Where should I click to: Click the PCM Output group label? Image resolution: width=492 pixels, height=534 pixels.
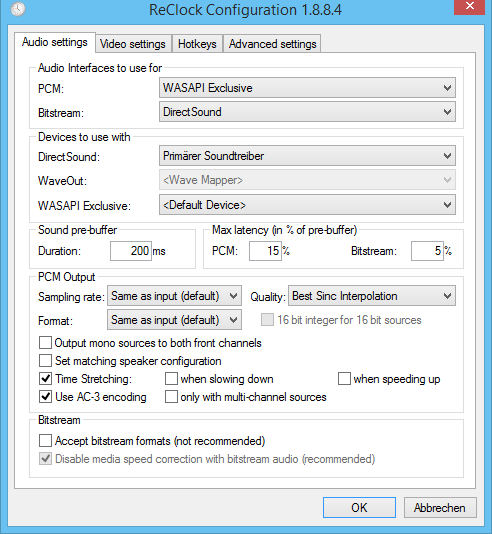66,277
